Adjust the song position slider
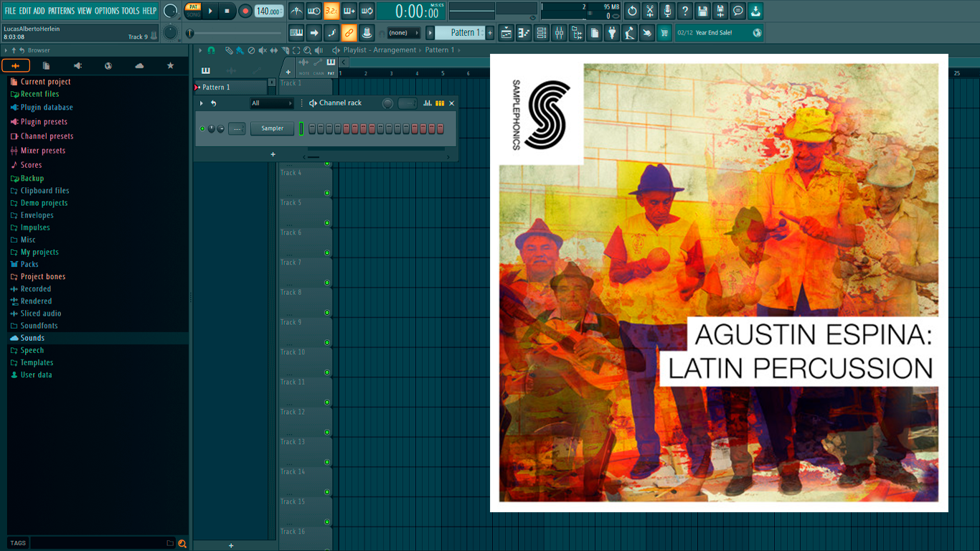Screen dimensions: 980x551 tap(235, 33)
